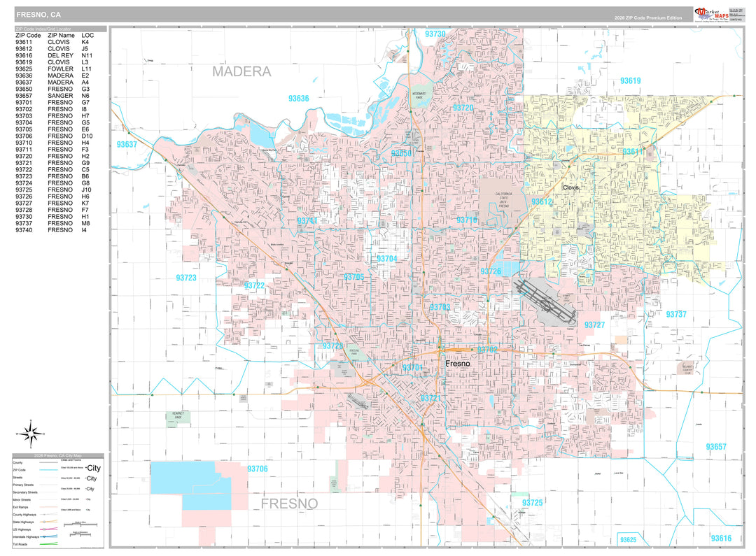
Task: Click the 93726 ZIP label on map
Action: (491, 272)
